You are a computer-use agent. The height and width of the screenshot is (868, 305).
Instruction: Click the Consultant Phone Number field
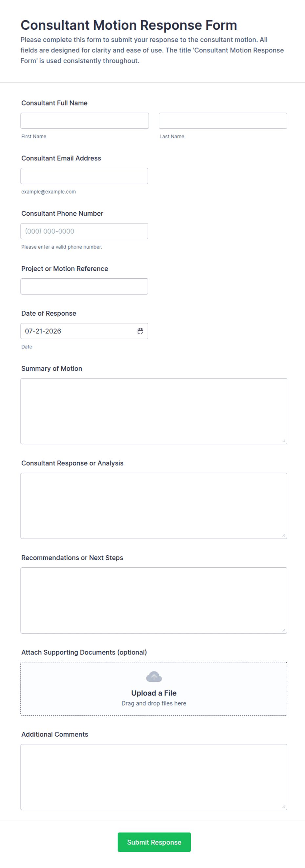click(x=84, y=231)
